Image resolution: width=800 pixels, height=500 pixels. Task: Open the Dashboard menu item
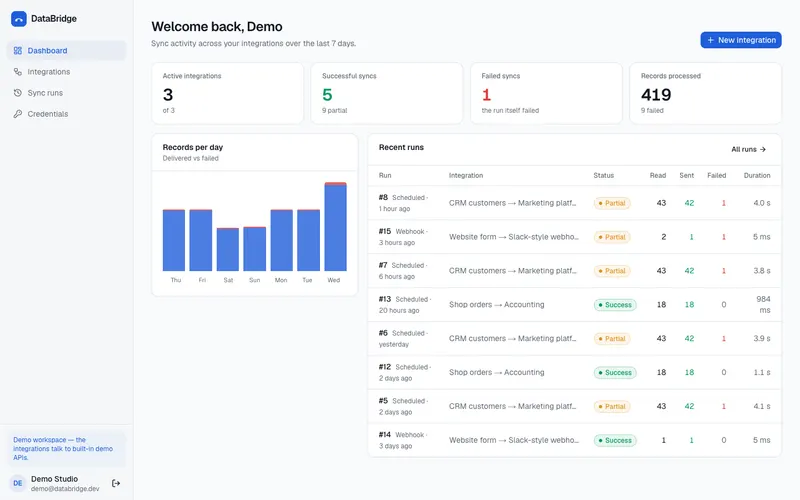pos(66,51)
